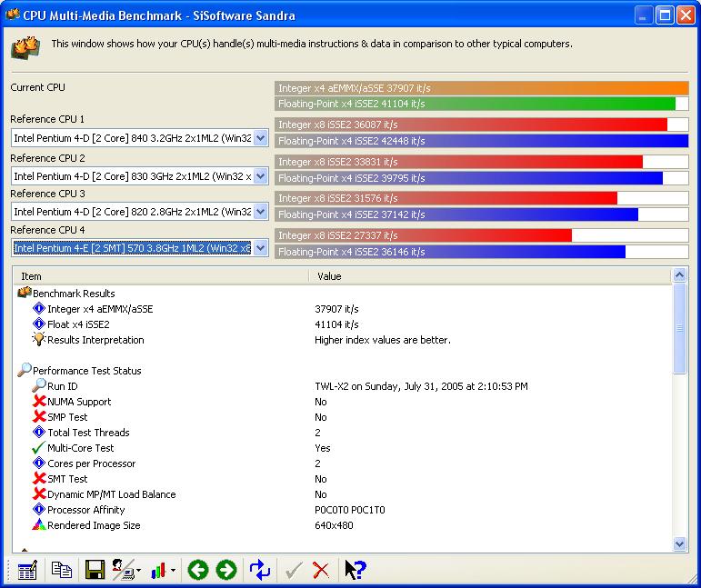Click the red X icon beside NUMA Support

tap(39, 401)
